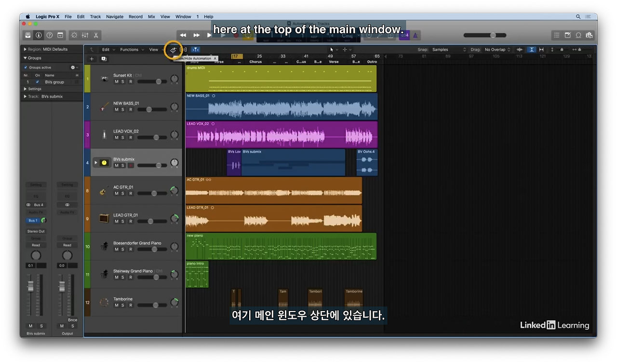The width and height of the screenshot is (617, 364).
Task: Open the Groups gear action menu
Action: point(74,67)
